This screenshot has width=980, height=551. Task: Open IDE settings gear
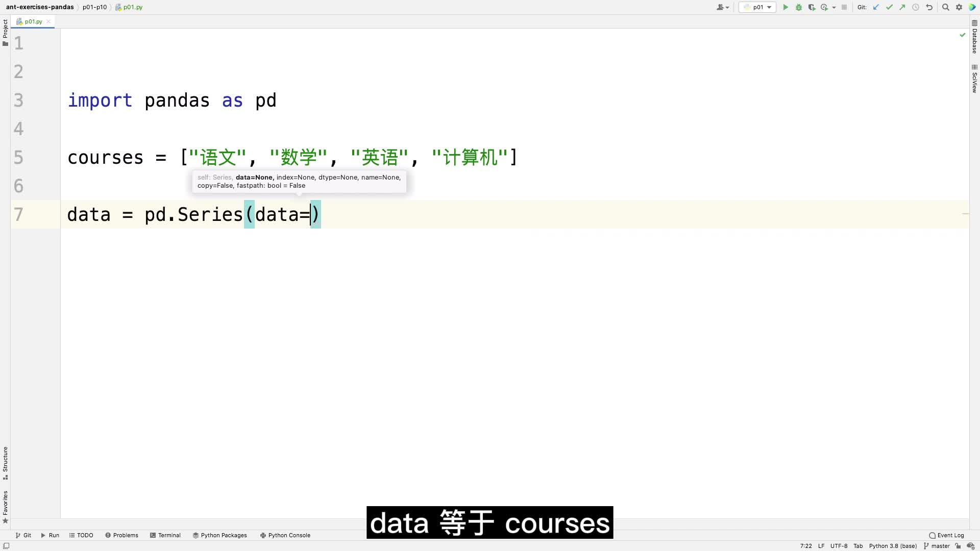point(959,7)
